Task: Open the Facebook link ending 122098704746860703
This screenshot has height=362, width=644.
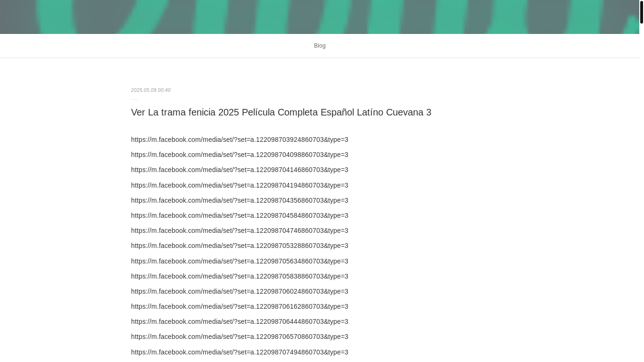Action: (239, 230)
